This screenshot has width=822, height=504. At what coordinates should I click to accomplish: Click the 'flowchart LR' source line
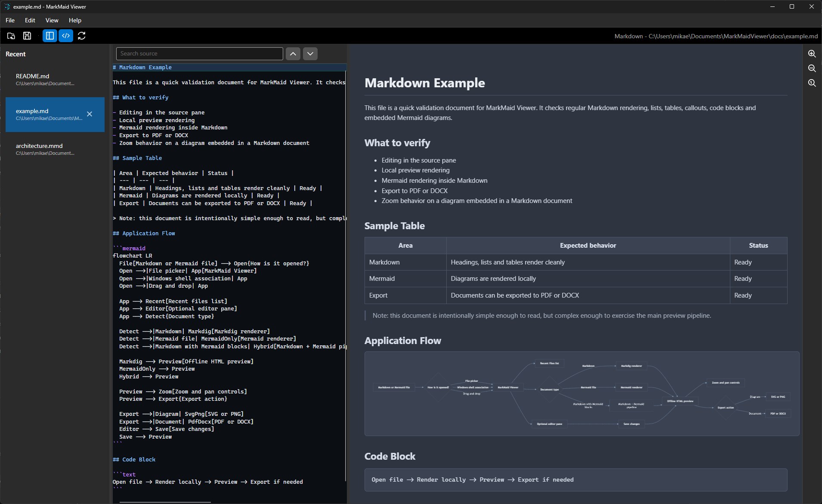coord(133,256)
